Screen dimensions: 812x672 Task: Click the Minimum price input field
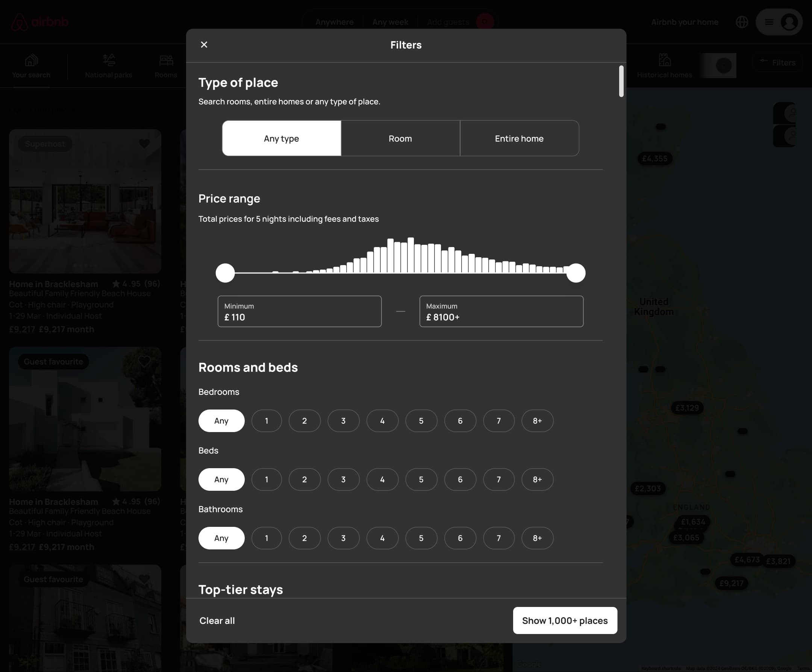pos(300,311)
